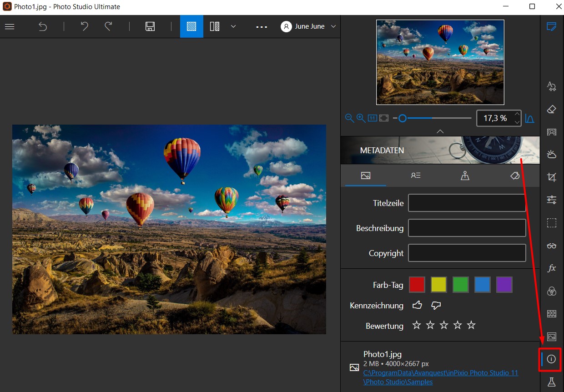Viewport: 564px width, 392px height.
Task: Select the Eraser tool in sidebar
Action: (x=552, y=109)
